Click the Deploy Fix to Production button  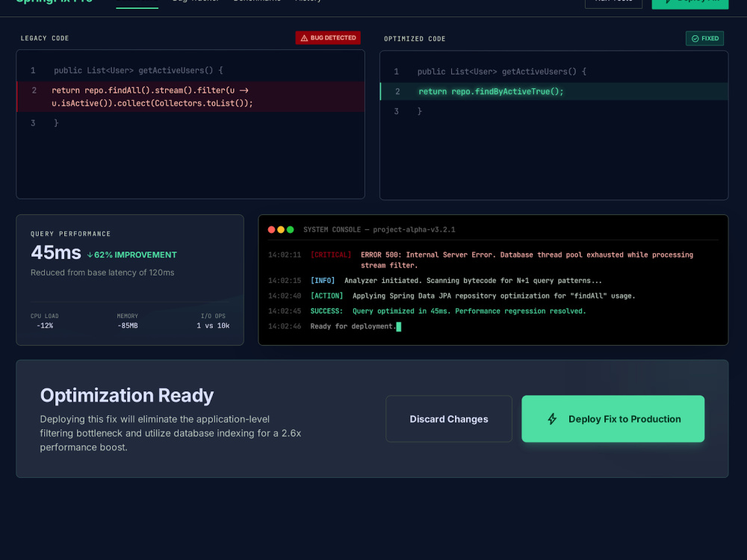coord(613,419)
